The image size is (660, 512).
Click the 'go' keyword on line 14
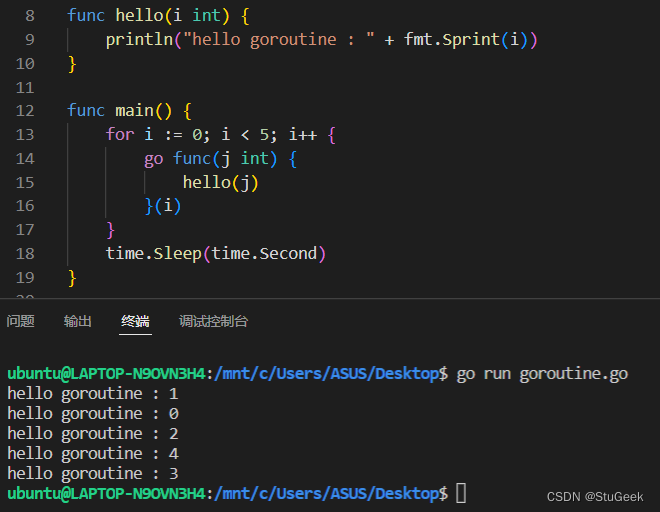[x=154, y=159]
